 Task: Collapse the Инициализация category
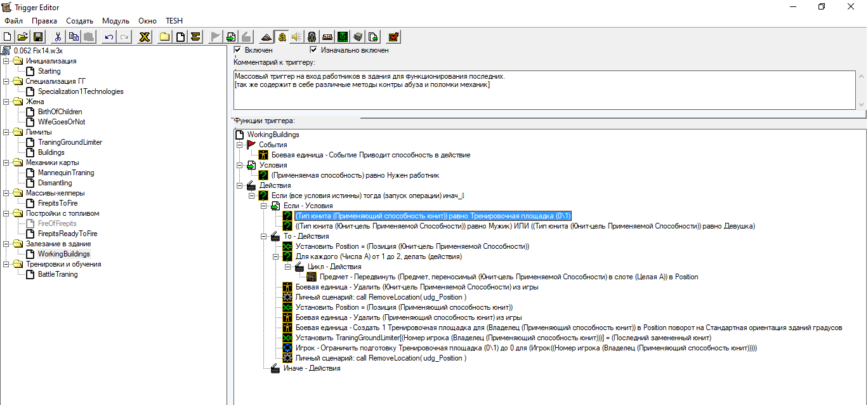(x=6, y=61)
